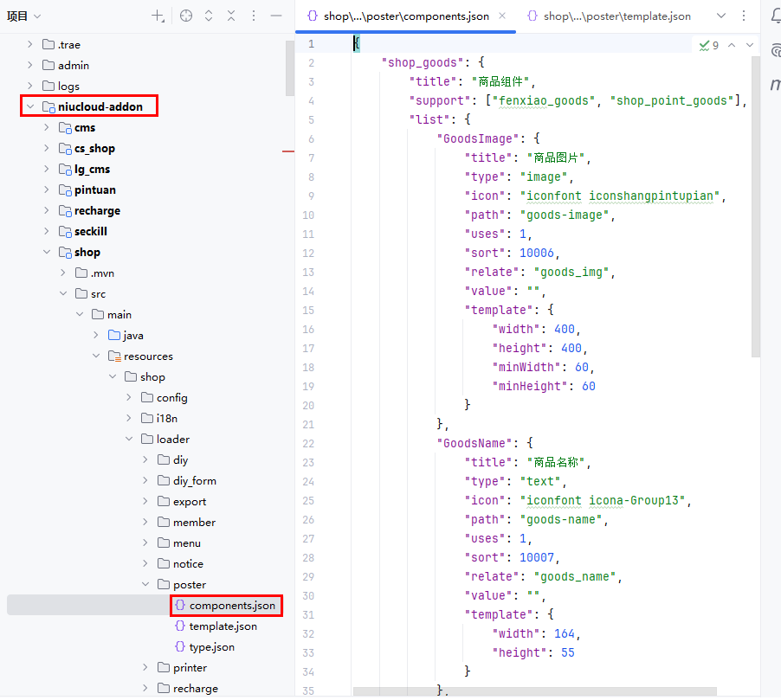The image size is (781, 700).
Task: Click the collapse all tree icon
Action: 231,16
